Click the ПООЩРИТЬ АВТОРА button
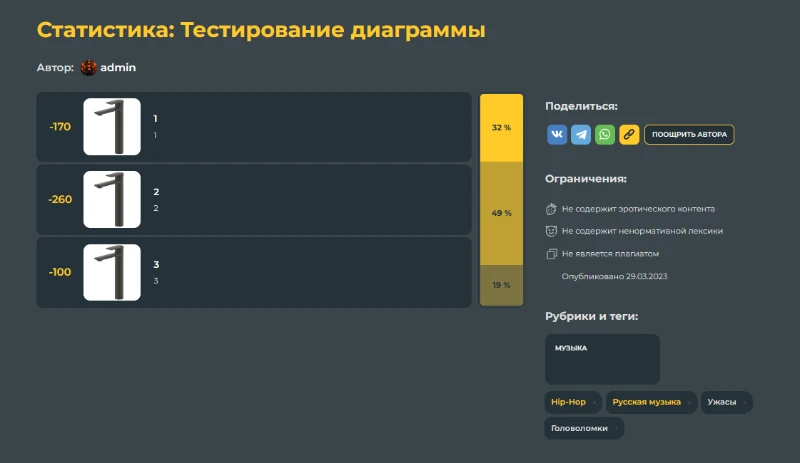Viewport: 800px width, 463px height. (x=689, y=134)
